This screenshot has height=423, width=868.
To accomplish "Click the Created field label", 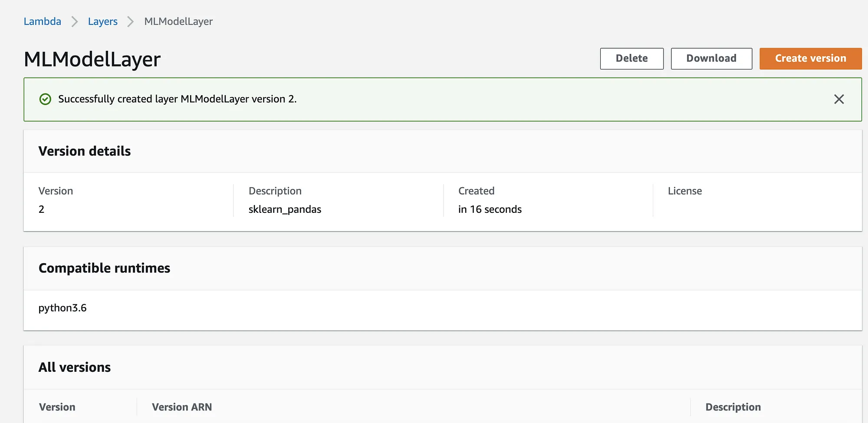I will [477, 191].
